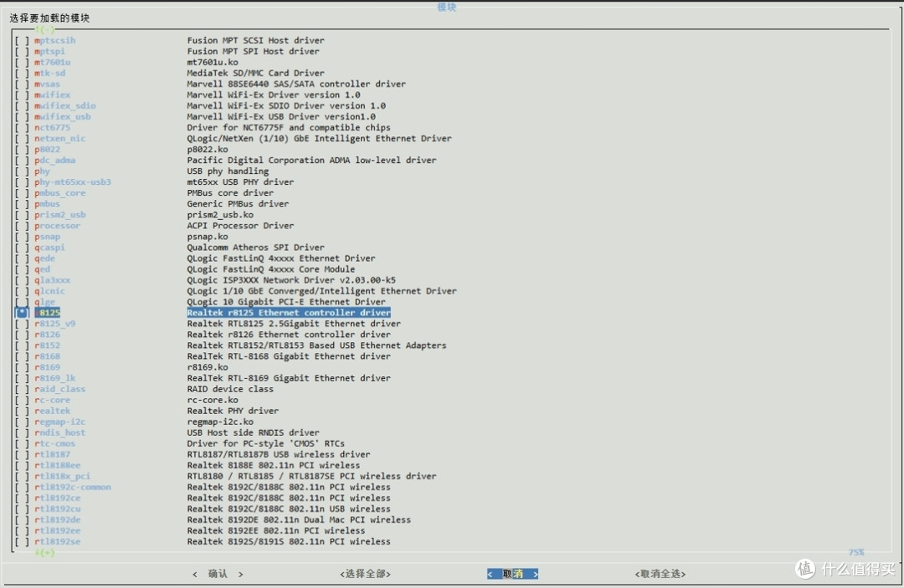Select the psnap module name

click(x=47, y=237)
